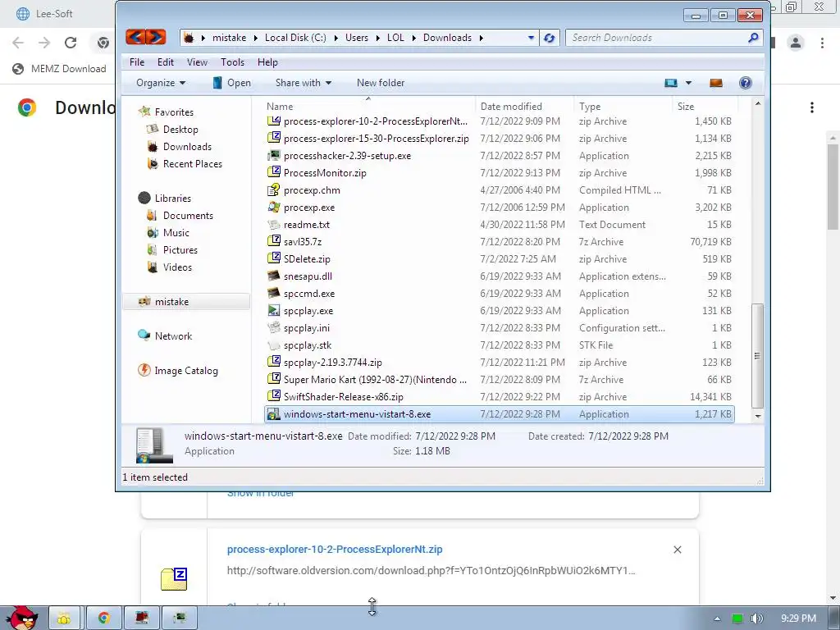
Task: Click the spcplay.exe file icon
Action: point(274,311)
